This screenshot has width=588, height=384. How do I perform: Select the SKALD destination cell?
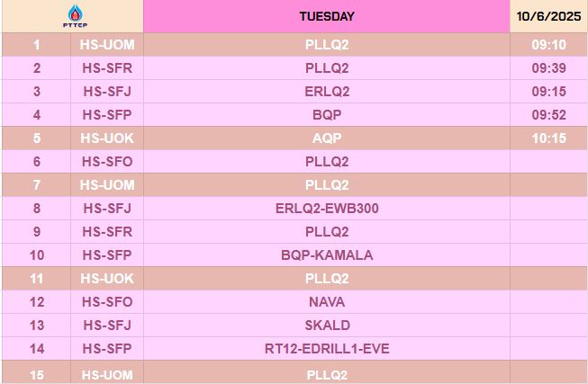(x=327, y=326)
